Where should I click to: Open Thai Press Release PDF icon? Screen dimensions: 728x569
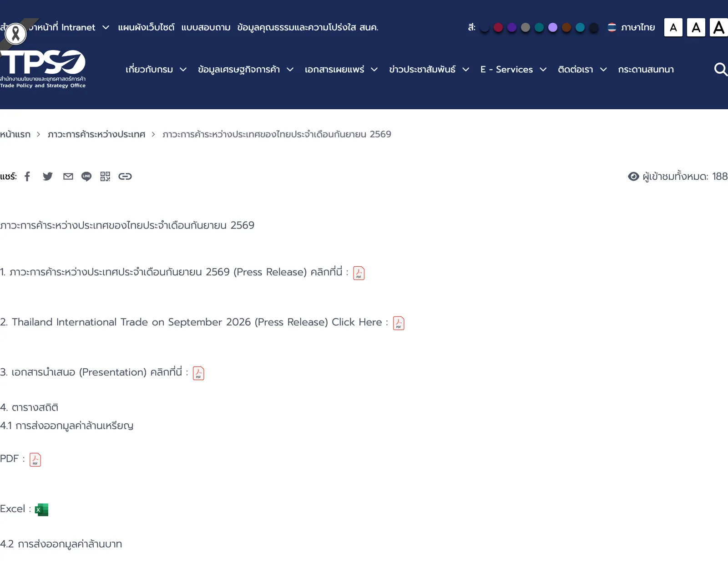coord(359,273)
